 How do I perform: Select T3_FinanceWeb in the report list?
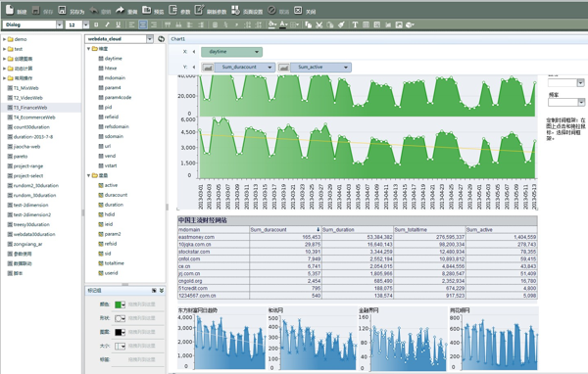(x=30, y=108)
